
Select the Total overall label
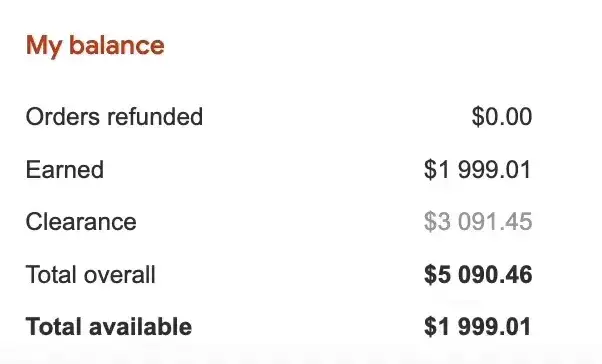pyautogui.click(x=90, y=275)
